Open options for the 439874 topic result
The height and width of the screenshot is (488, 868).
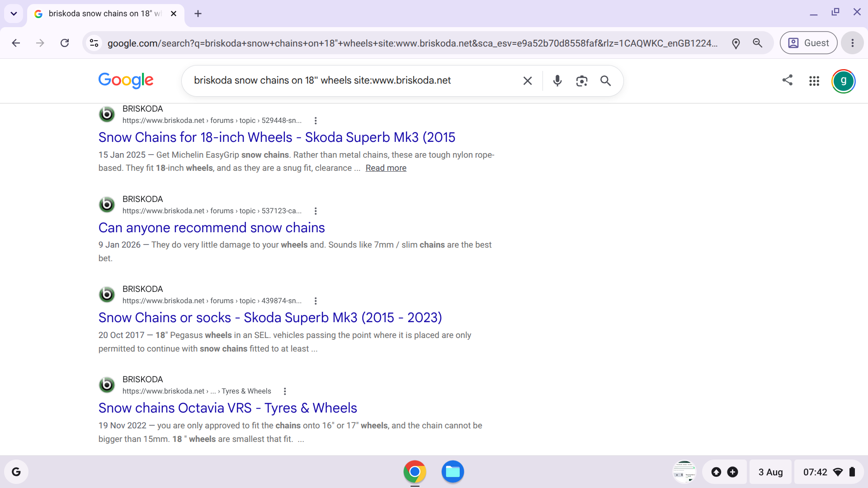pos(316,301)
